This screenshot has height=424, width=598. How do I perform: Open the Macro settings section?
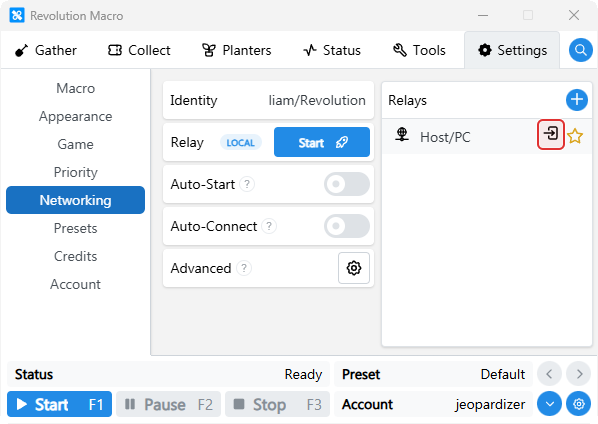tap(76, 88)
